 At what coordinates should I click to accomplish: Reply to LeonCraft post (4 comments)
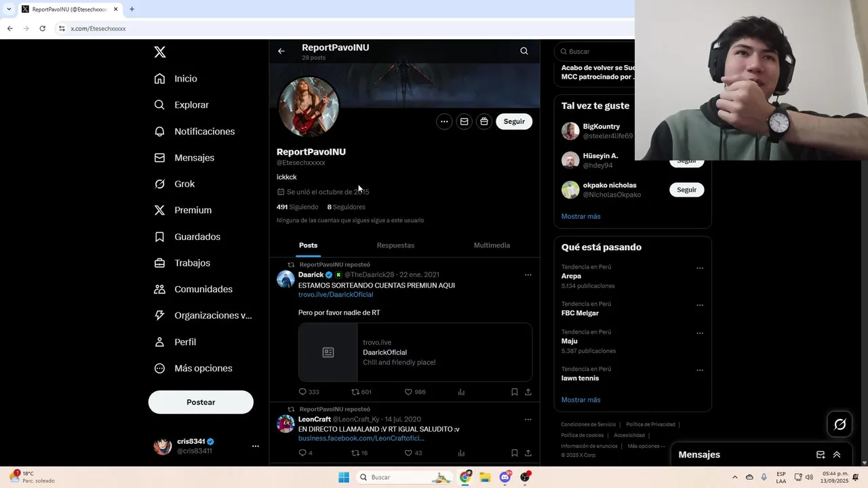pos(305,453)
